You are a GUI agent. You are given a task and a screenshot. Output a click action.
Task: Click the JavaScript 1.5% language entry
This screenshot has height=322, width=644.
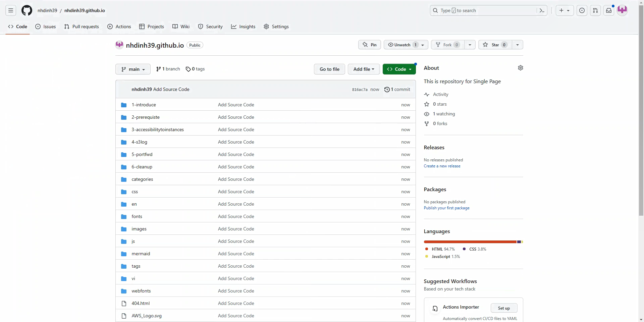pos(442,257)
